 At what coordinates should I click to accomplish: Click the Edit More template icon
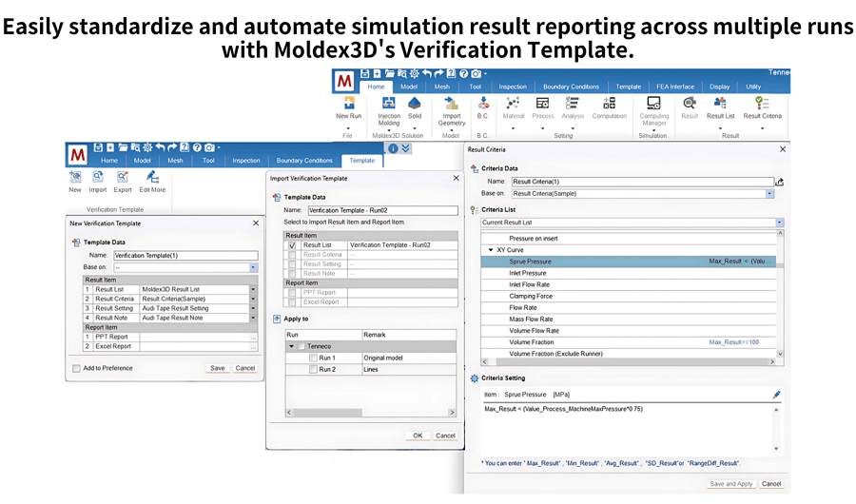coord(151,178)
